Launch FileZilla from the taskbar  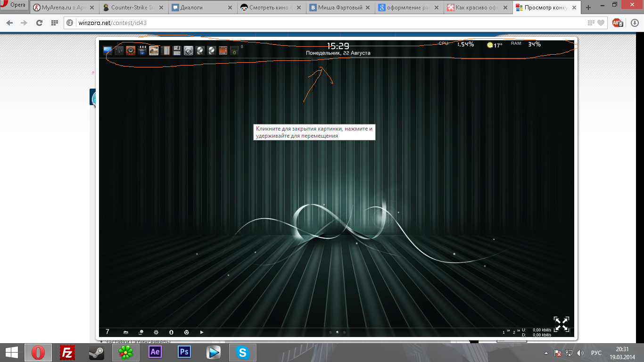click(68, 352)
